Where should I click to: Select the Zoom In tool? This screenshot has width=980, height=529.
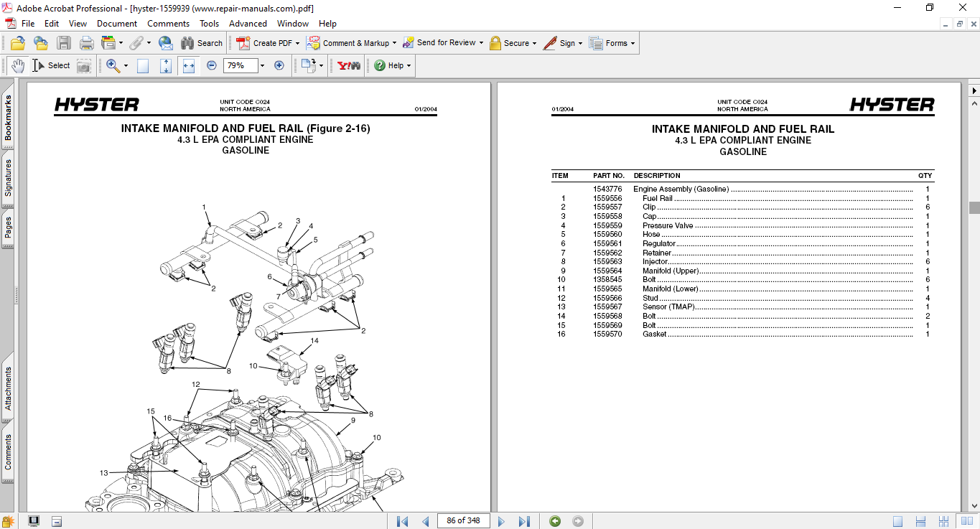click(x=112, y=65)
